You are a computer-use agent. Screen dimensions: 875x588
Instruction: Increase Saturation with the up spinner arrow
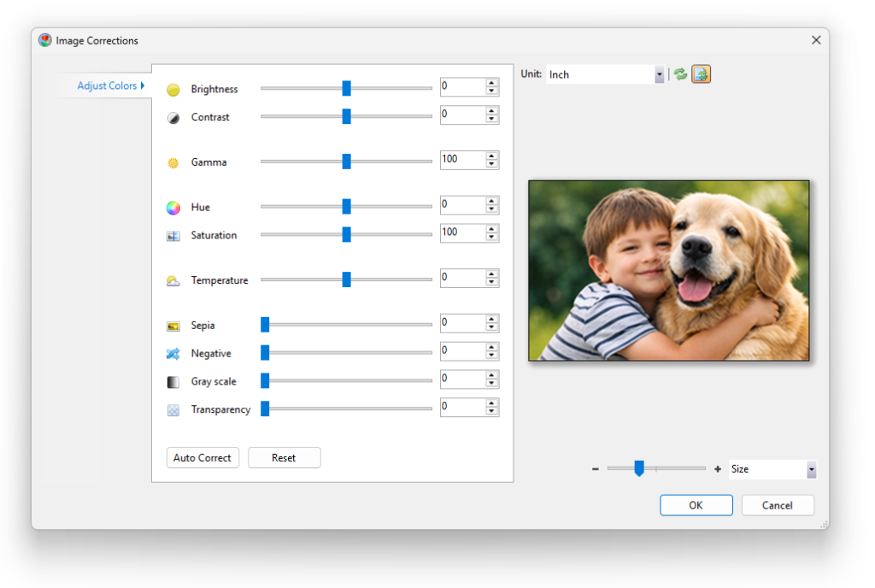[x=491, y=229]
